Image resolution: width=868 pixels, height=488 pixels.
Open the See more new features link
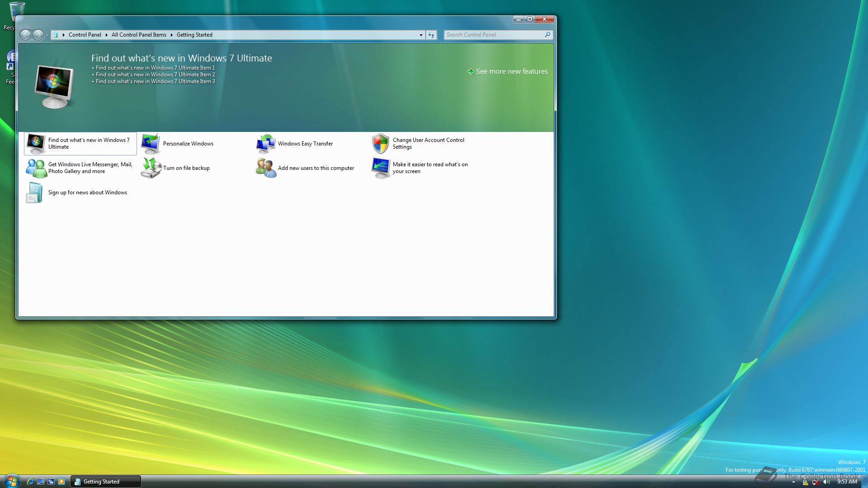pyautogui.click(x=511, y=71)
